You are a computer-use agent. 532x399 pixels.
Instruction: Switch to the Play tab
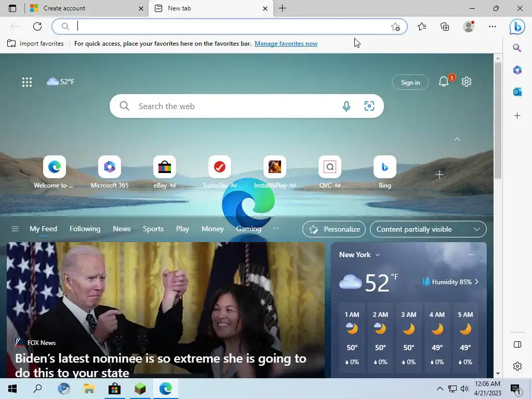coord(182,229)
